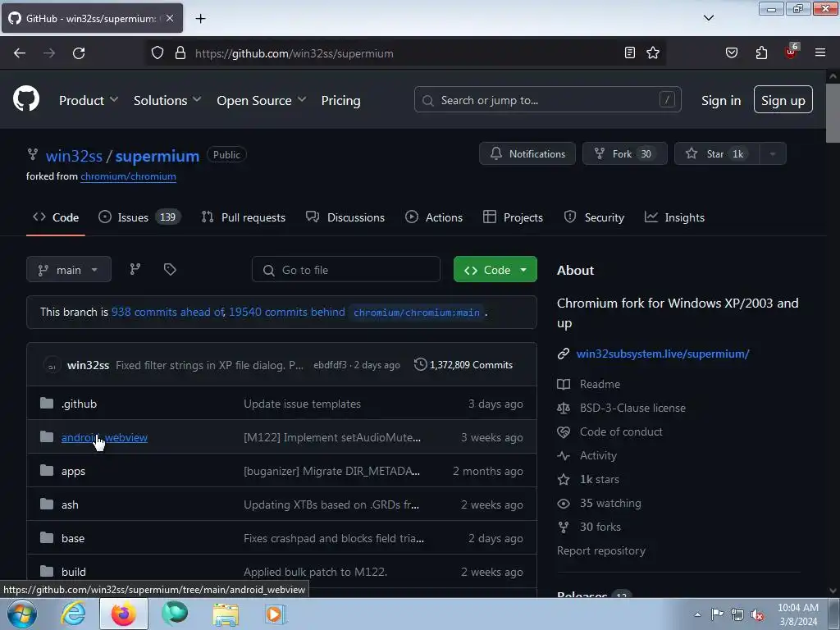Open Windows Explorer folder on taskbar

[226, 614]
